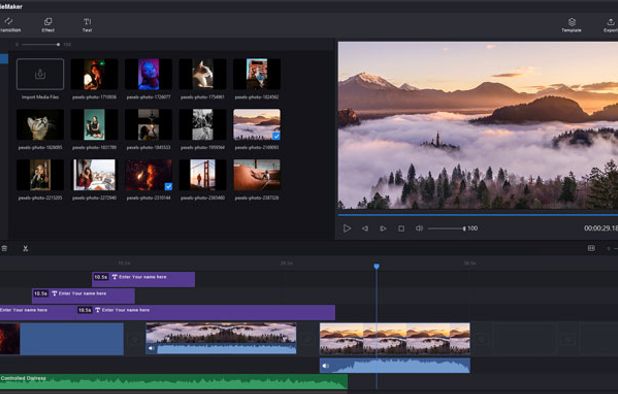This screenshot has width=618, height=394.
Task: Select the woman sitting on teal background thumbnail
Action: (x=94, y=125)
